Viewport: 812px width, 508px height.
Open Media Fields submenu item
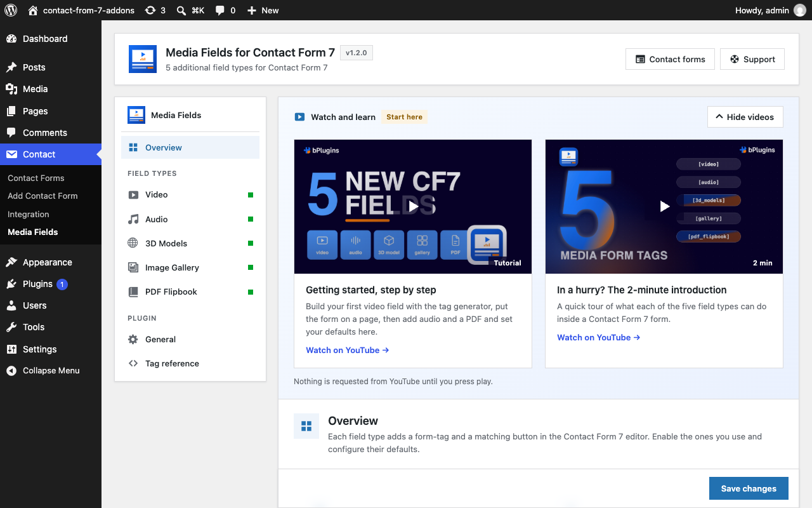point(33,232)
